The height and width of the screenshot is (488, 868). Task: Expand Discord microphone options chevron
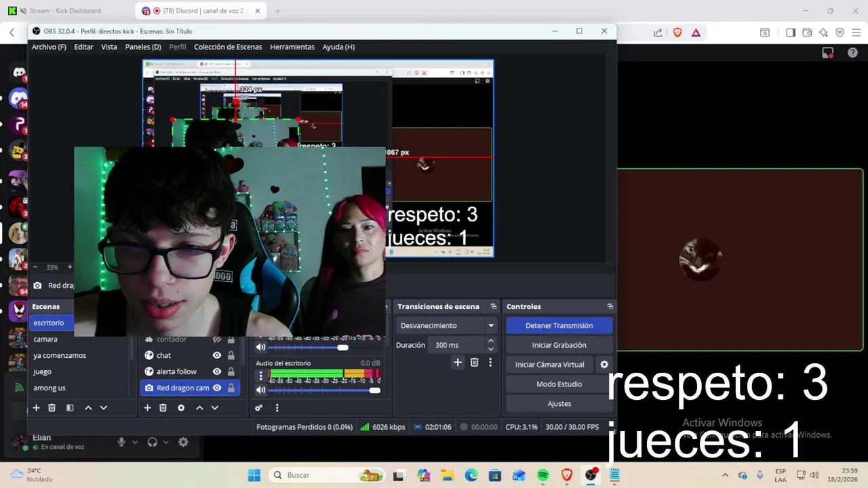135,442
